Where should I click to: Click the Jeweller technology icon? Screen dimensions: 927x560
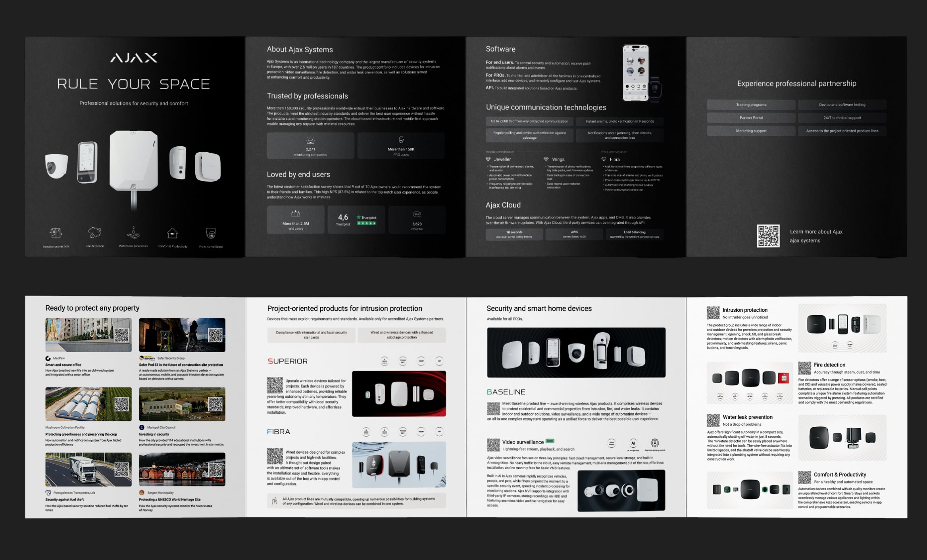488,159
